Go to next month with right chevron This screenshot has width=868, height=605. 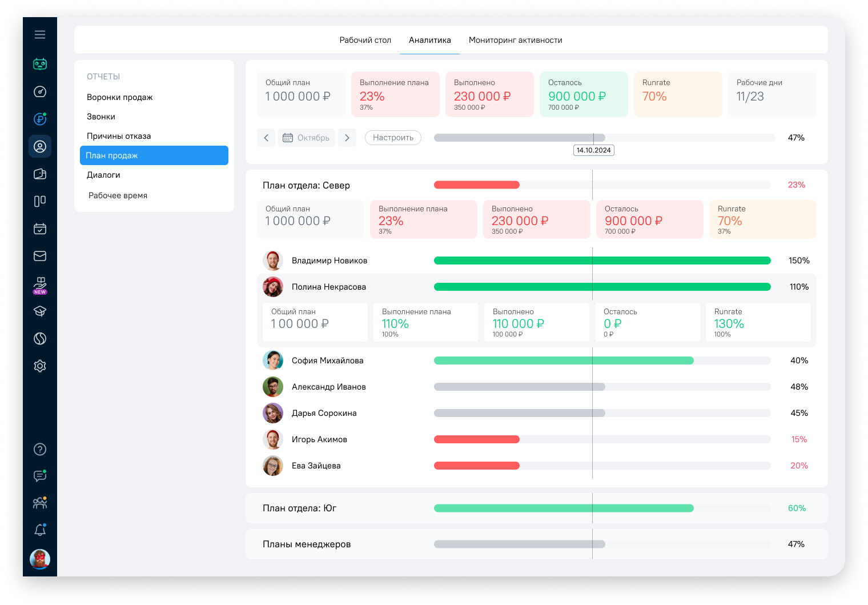(x=347, y=138)
